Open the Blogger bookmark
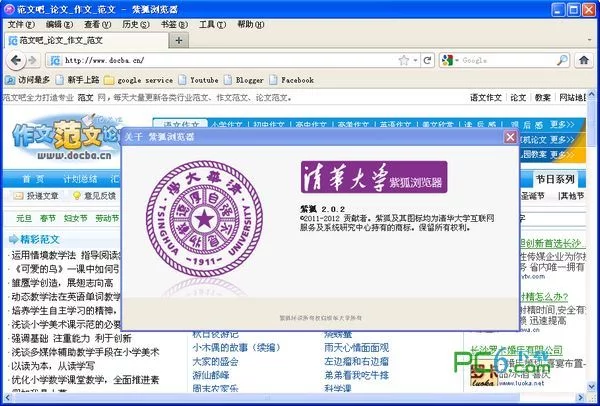This screenshot has height=406, width=600. point(244,80)
